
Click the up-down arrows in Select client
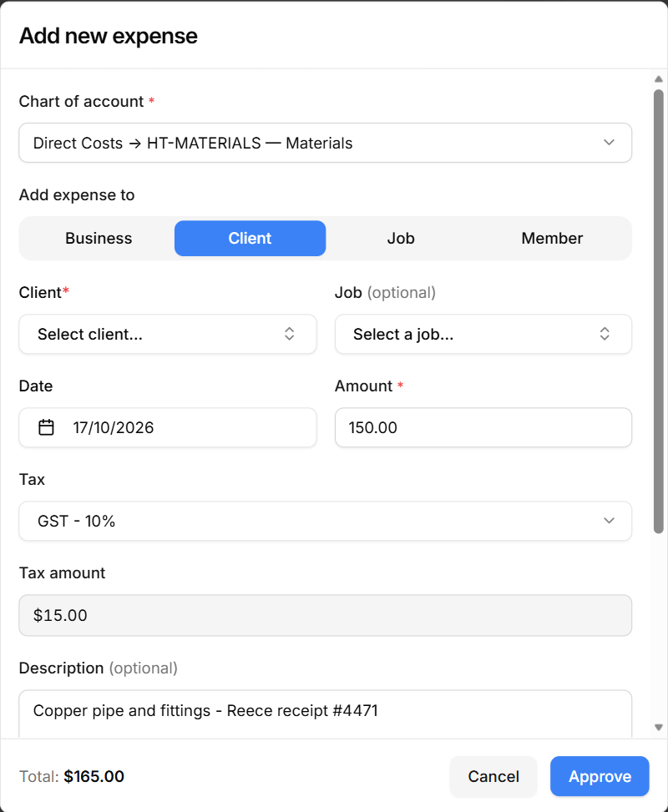(289, 334)
